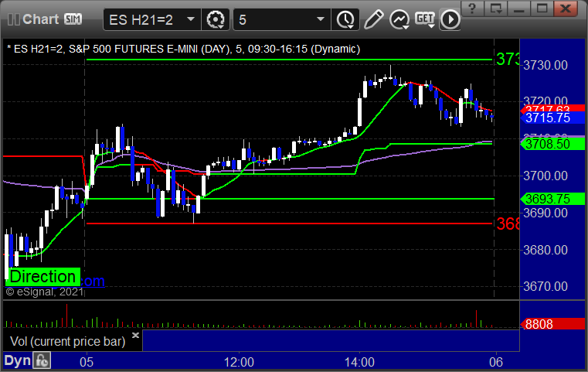Click the chart title ES H21=2 S&P 500 text
The image size is (588, 372).
tap(184, 49)
